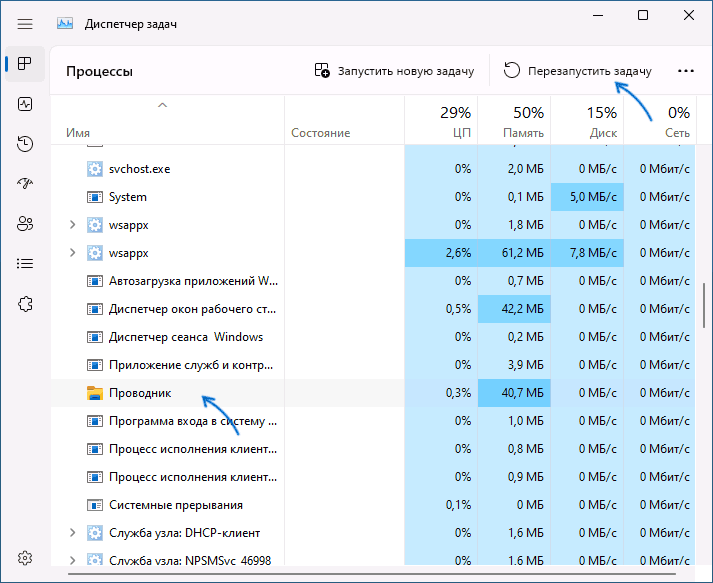
Task: Select the Проводник process row
Action: [x=373, y=393]
